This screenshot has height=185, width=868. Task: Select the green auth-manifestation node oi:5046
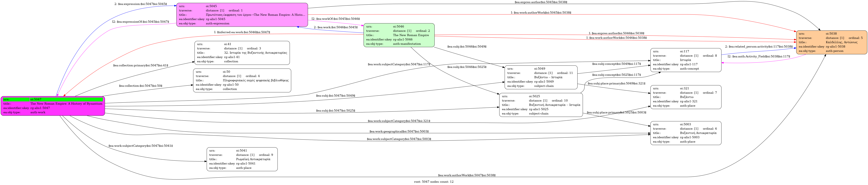pyautogui.click(x=399, y=35)
